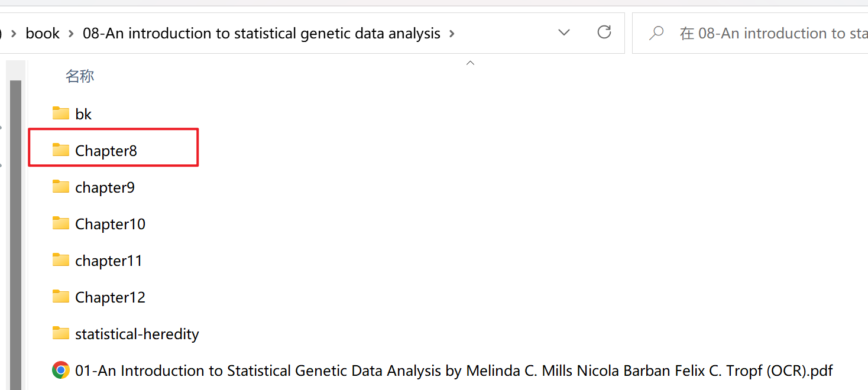Expand the chevron after the 08-An introduction folder
This screenshot has height=390, width=868.
coord(452,34)
